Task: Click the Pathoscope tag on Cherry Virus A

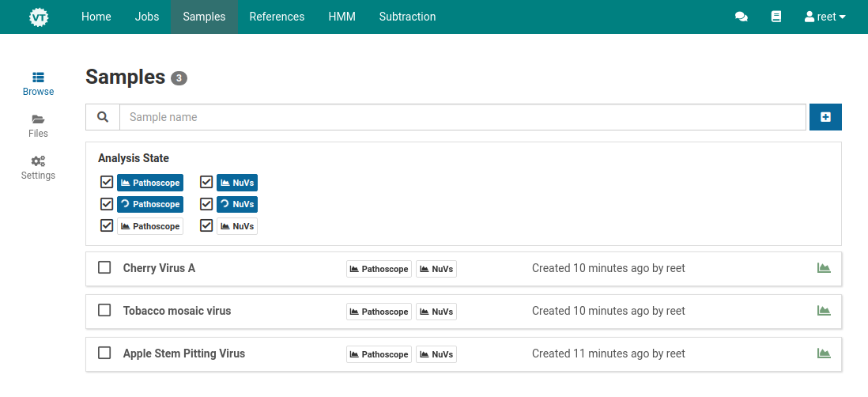Action: 379,269
